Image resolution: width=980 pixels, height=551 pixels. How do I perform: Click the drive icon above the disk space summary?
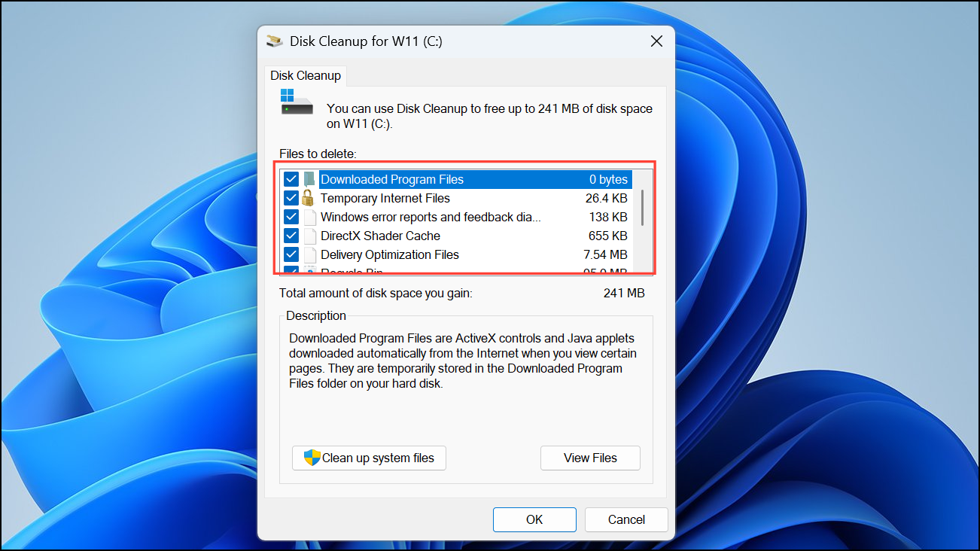pyautogui.click(x=296, y=99)
